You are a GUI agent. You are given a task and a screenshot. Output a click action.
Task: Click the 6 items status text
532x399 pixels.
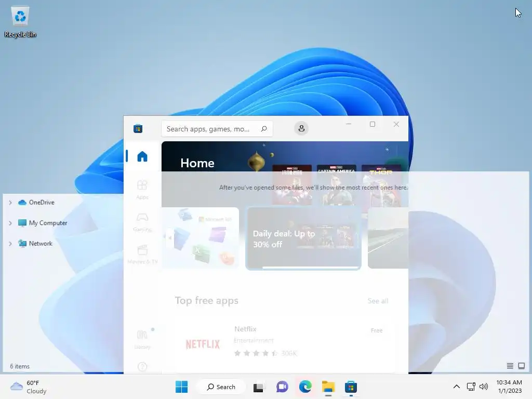click(20, 366)
